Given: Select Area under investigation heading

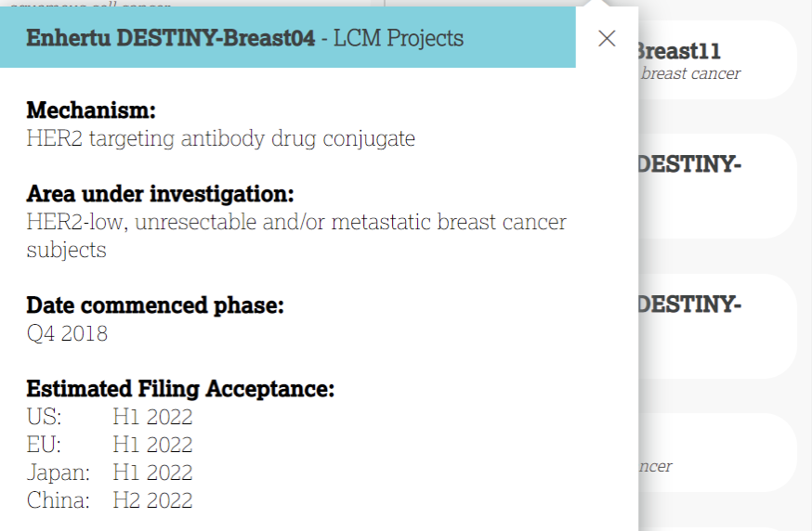Looking at the screenshot, I should pyautogui.click(x=160, y=194).
